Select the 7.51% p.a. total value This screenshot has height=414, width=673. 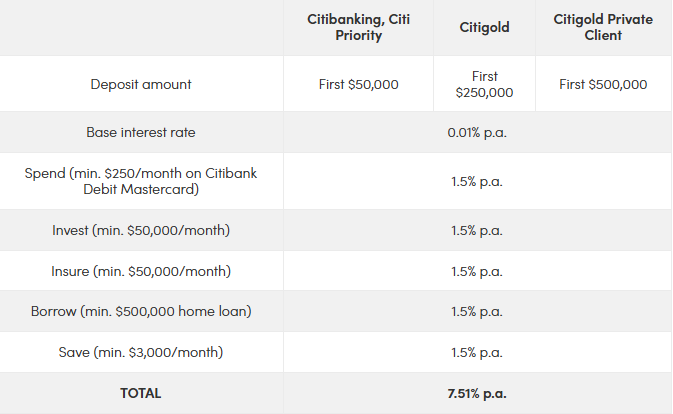click(x=477, y=393)
